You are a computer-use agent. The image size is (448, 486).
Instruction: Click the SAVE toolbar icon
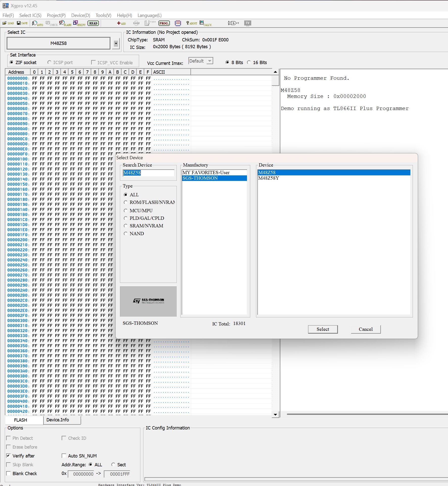(x=22, y=23)
